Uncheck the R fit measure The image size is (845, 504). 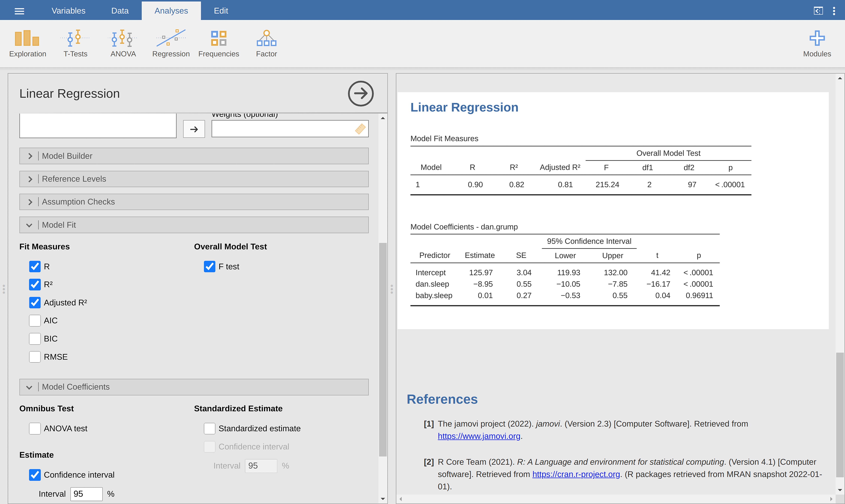35,267
